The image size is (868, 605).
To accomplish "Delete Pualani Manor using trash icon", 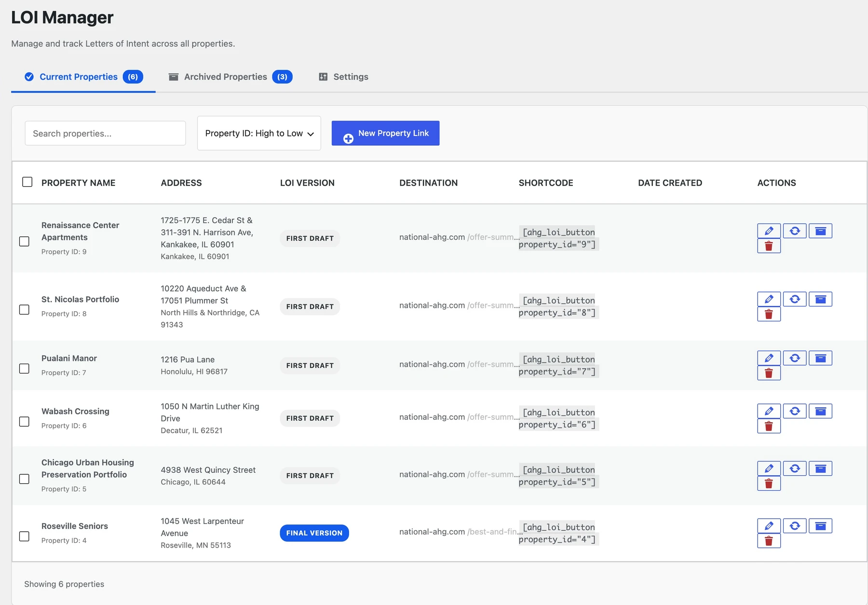I will [769, 373].
